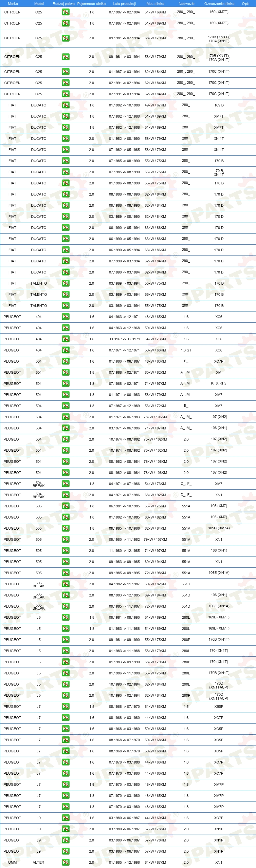Screen dimensions: 256x868
Task: Click the 01.1986 -> 08.1990 date cell
Action: coord(124,183)
